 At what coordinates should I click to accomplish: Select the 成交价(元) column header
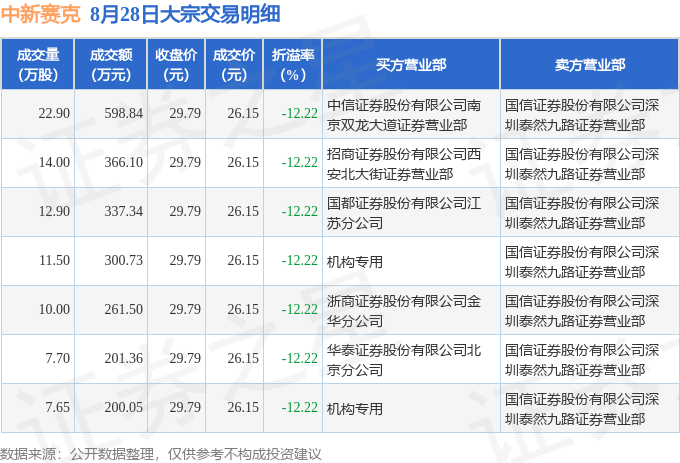click(x=234, y=65)
